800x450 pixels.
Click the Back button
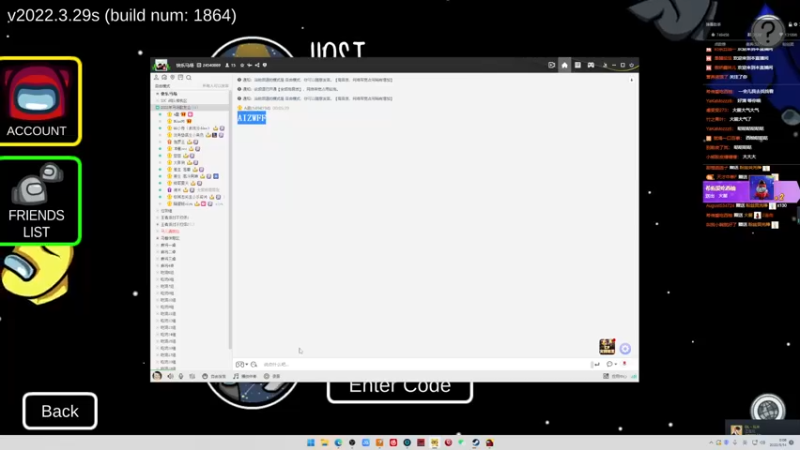(x=60, y=411)
